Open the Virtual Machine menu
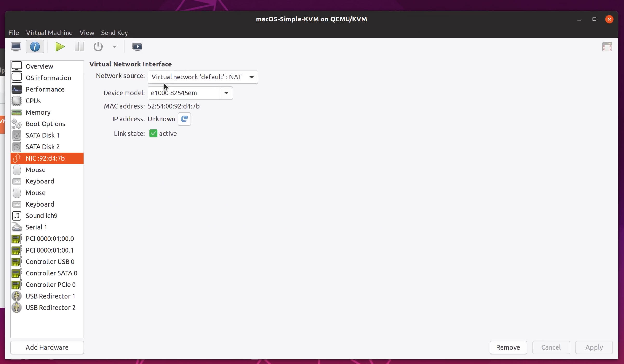Viewport: 624px width, 364px height. pos(49,33)
